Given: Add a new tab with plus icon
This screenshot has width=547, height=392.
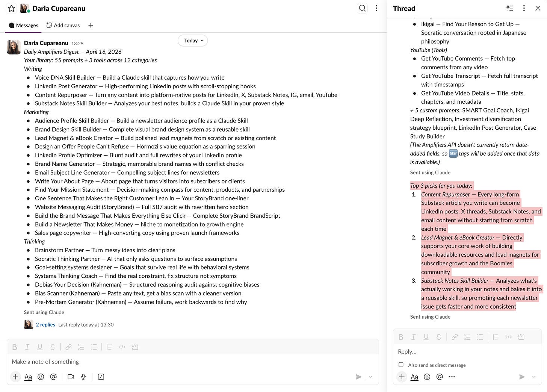Looking at the screenshot, I should (91, 25).
